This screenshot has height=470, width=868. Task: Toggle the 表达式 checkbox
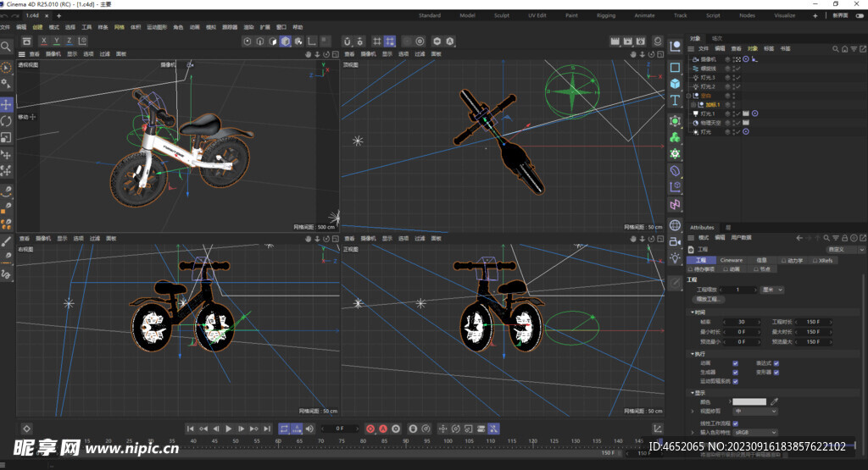click(x=776, y=363)
